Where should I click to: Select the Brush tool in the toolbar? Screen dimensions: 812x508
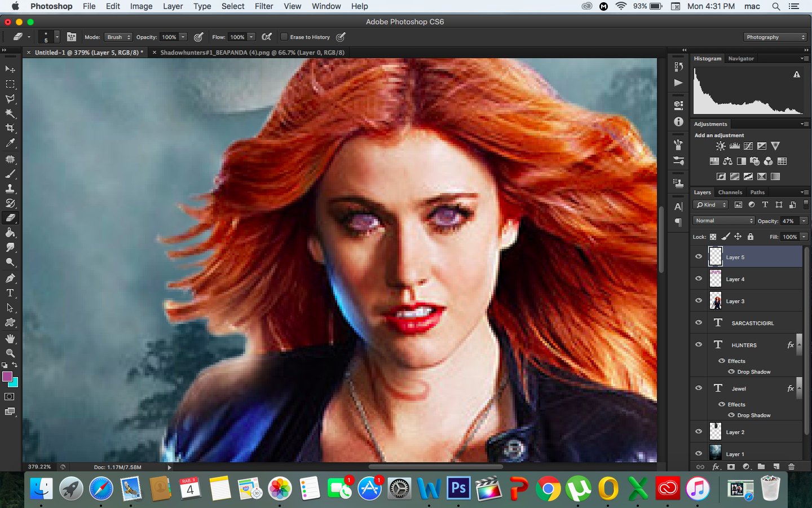click(10, 174)
